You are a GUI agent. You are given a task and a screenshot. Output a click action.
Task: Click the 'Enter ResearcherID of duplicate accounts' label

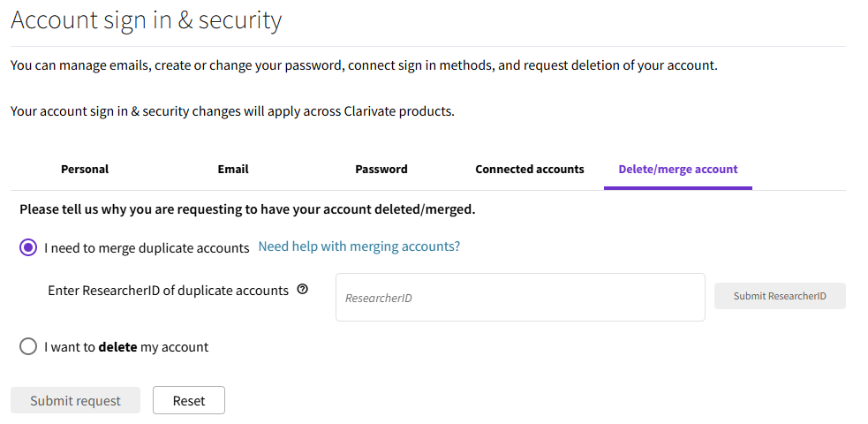(x=168, y=290)
